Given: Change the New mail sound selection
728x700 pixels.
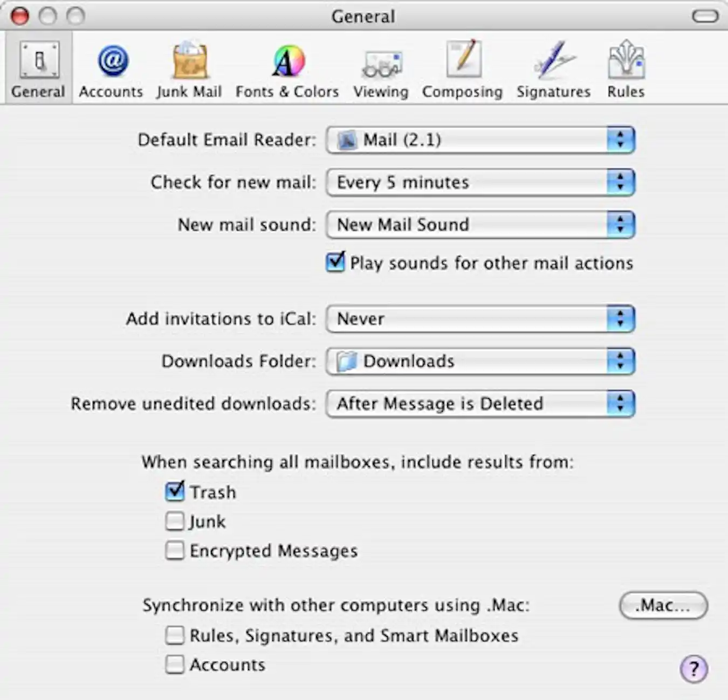Looking at the screenshot, I should (480, 225).
